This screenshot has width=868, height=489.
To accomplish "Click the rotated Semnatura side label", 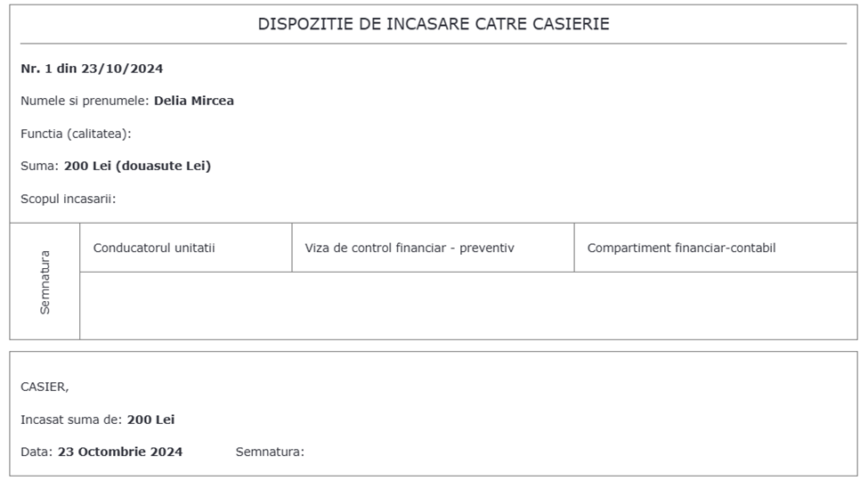I will [45, 282].
